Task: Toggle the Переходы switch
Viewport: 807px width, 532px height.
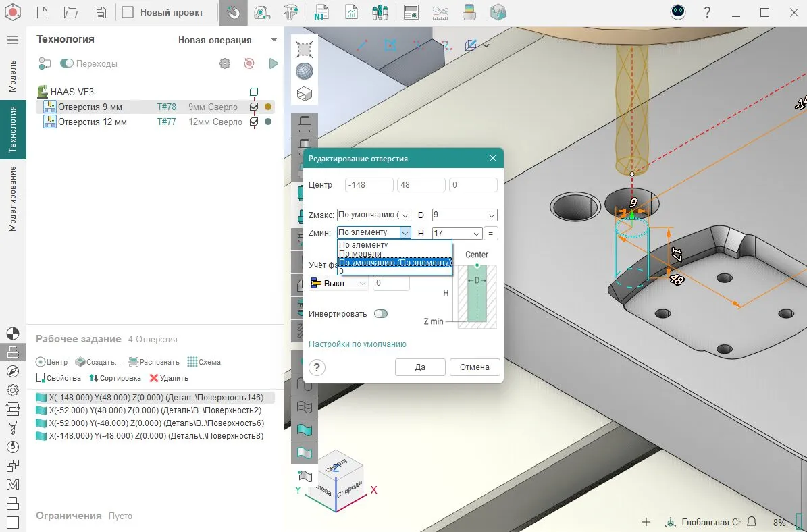Action: point(67,63)
